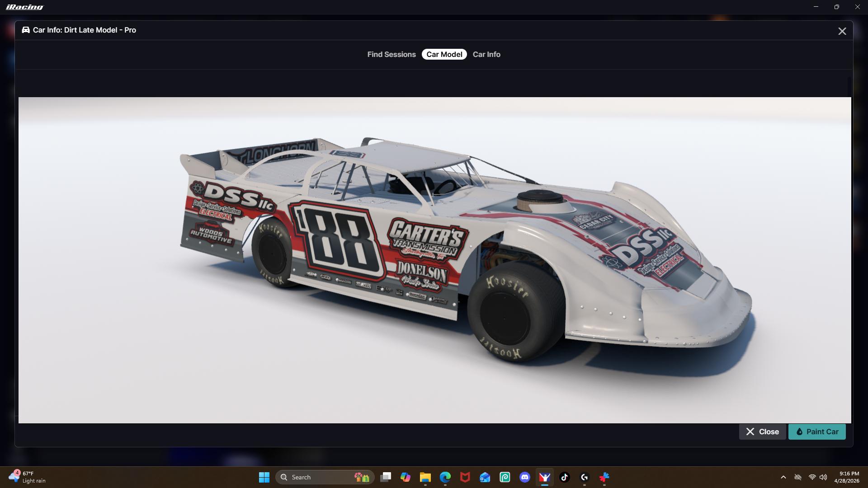Open Wi-Fi network settings in tray
This screenshot has width=868, height=488.
[x=812, y=477]
